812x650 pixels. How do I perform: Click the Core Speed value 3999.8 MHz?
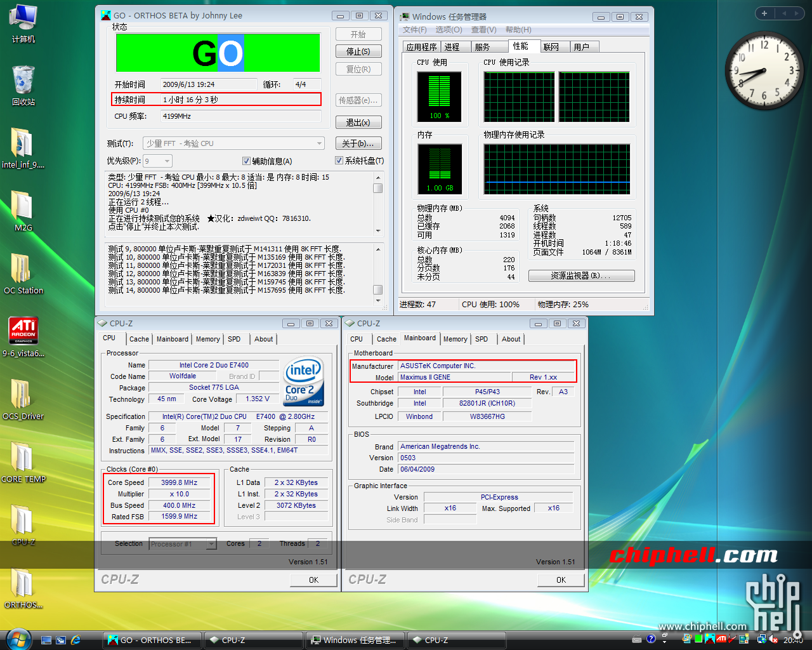click(x=180, y=482)
